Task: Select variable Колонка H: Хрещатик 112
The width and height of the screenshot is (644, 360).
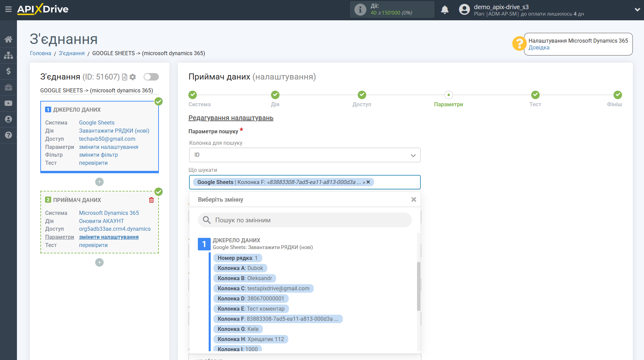Action: click(x=251, y=339)
